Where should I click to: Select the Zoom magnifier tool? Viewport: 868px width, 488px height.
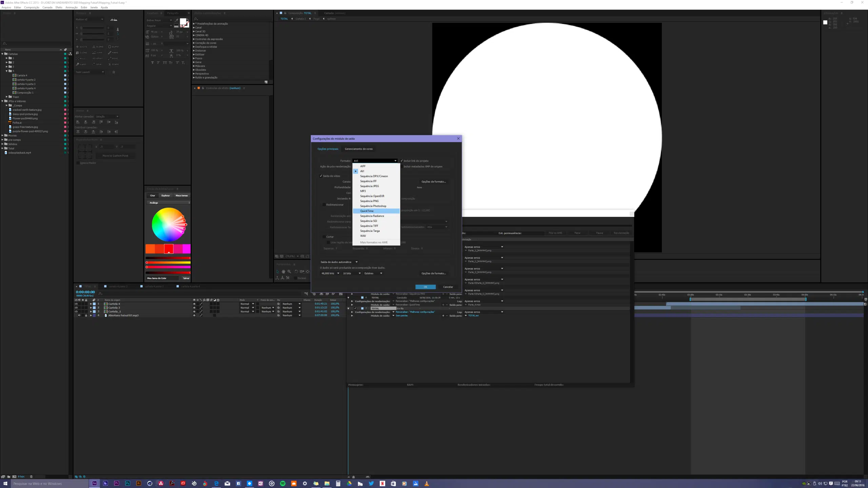pyautogui.click(x=289, y=271)
